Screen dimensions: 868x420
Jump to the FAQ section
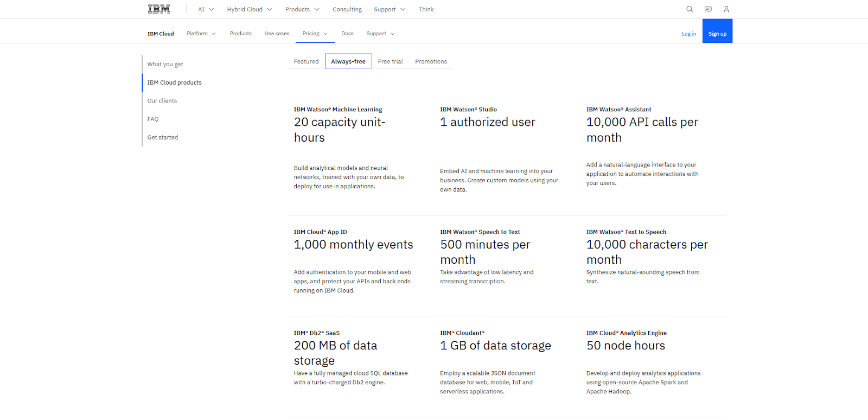tap(153, 119)
